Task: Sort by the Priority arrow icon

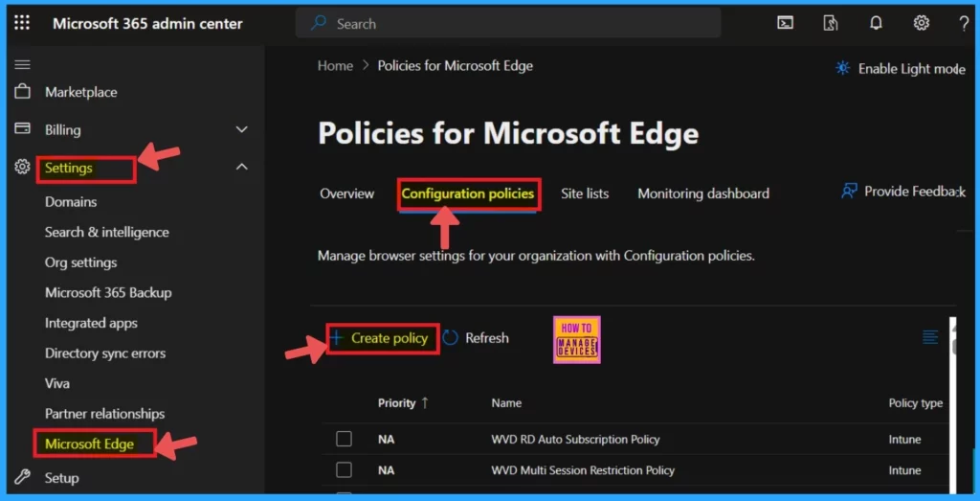Action: (425, 403)
